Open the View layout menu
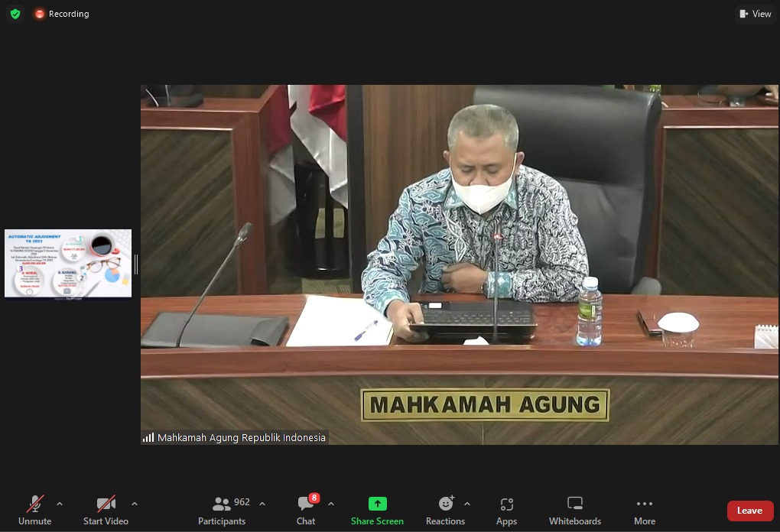Screen dimensions: 780x532 pyautogui.click(x=755, y=14)
